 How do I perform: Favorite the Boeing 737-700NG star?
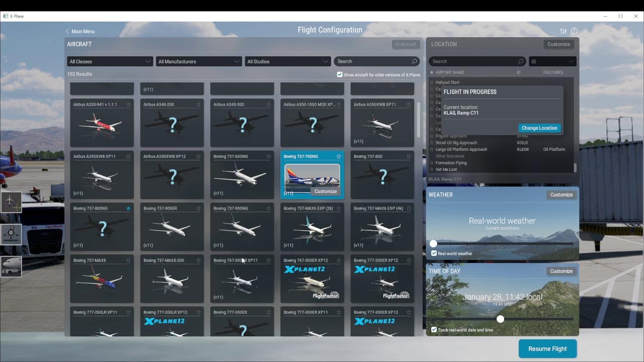pyautogui.click(x=339, y=156)
